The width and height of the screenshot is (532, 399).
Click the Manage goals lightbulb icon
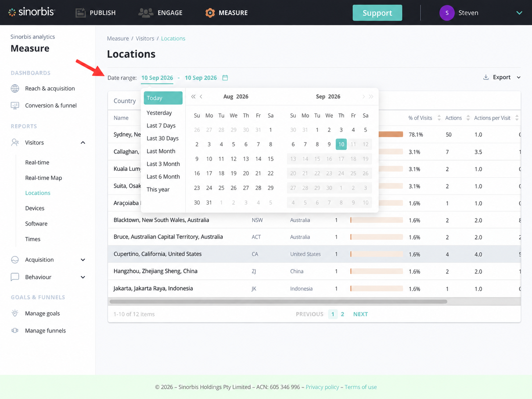pos(15,313)
